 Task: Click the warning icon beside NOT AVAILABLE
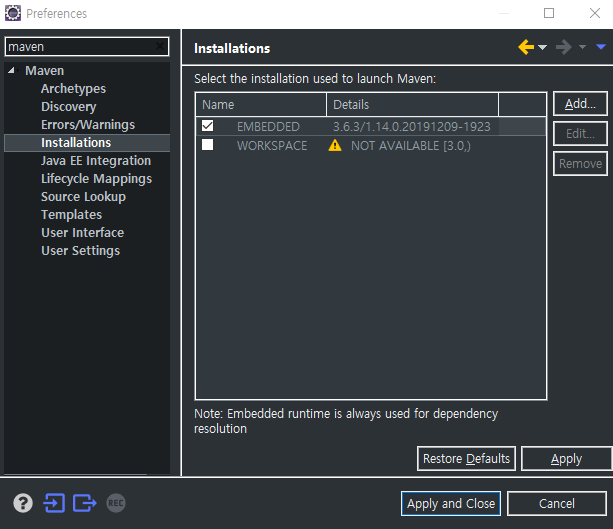tap(335, 145)
